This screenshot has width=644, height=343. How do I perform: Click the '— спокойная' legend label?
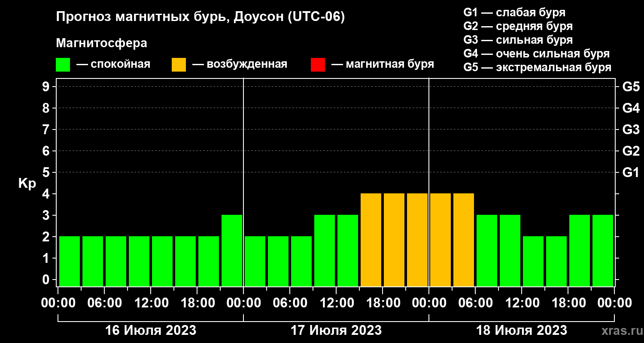point(113,64)
